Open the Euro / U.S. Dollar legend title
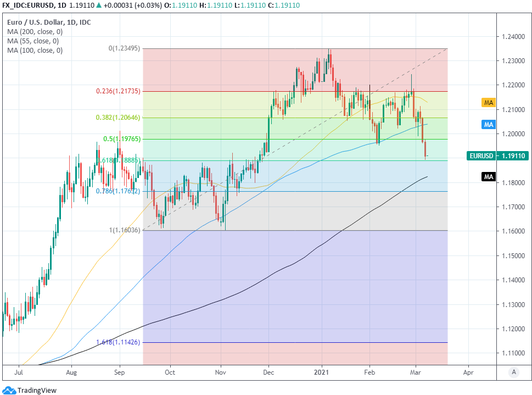Image resolution: width=532 pixels, height=395 pixels. pos(49,23)
